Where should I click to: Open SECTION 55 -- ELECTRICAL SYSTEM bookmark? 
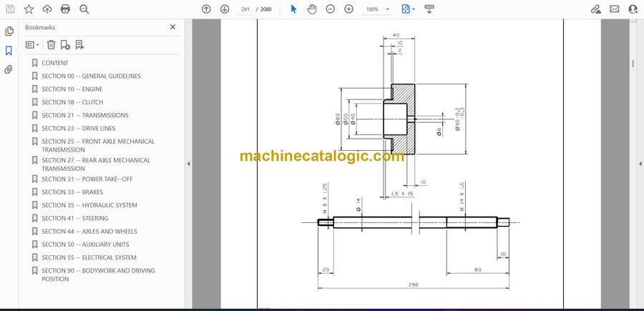(89, 257)
